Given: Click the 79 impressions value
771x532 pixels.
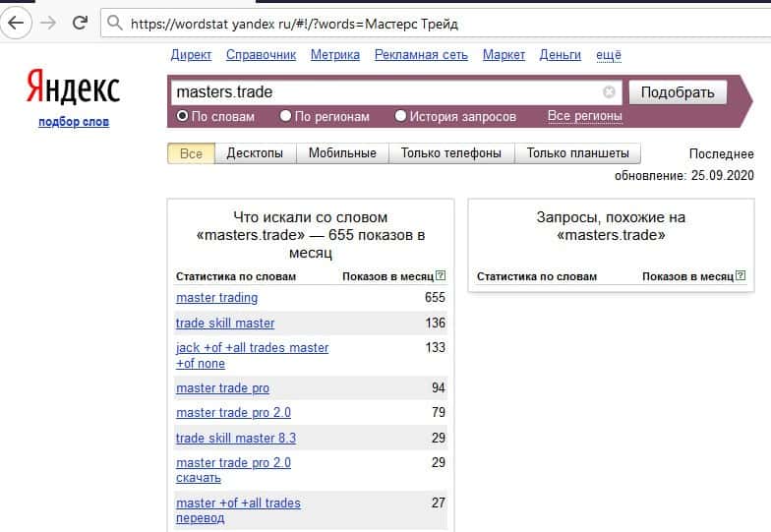Looking at the screenshot, I should [439, 413].
